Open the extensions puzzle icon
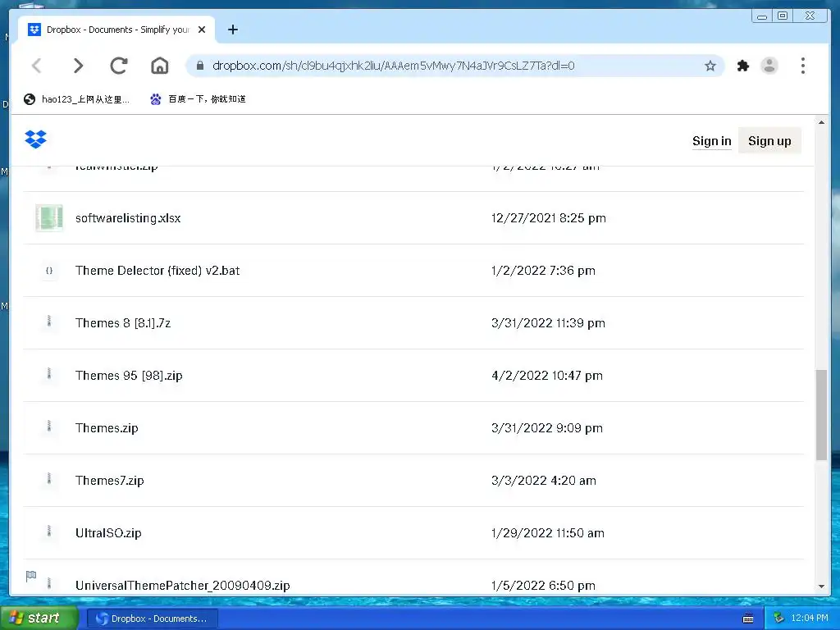 click(743, 66)
